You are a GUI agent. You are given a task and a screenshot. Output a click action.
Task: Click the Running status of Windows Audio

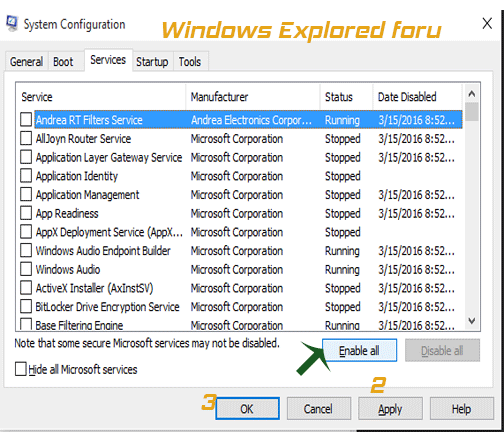point(342,269)
